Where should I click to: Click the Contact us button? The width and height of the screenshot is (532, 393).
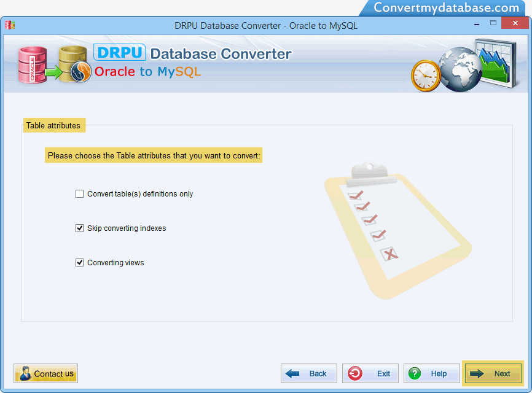click(x=46, y=374)
